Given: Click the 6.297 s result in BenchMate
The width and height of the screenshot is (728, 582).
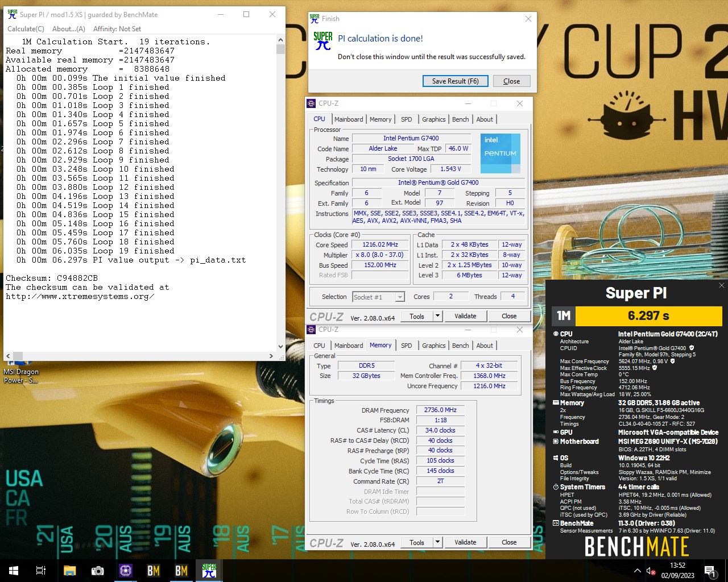Looking at the screenshot, I should pyautogui.click(x=648, y=316).
